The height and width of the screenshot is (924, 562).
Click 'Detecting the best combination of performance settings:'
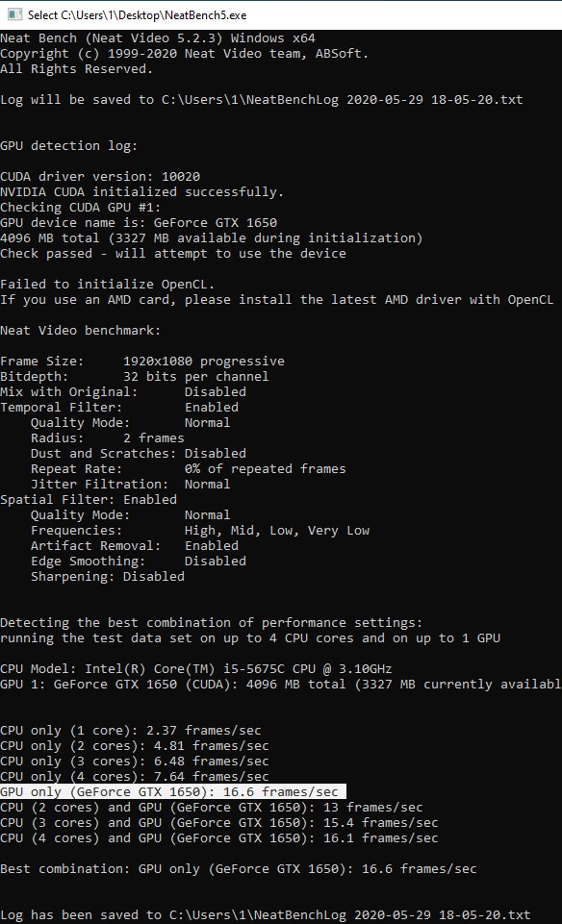point(212,622)
